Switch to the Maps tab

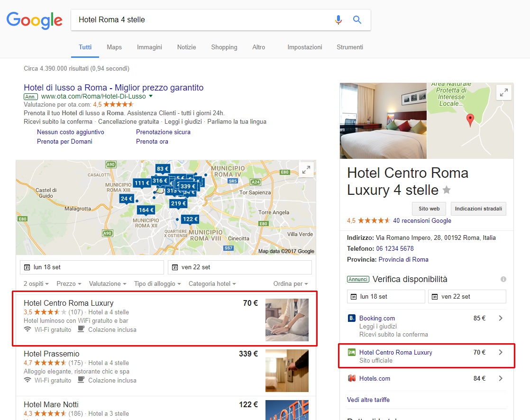[114, 47]
